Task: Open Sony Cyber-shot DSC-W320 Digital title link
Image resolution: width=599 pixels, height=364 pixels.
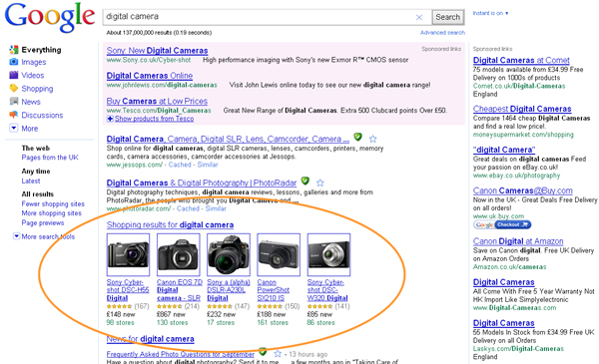Action: pyautogui.click(x=327, y=290)
